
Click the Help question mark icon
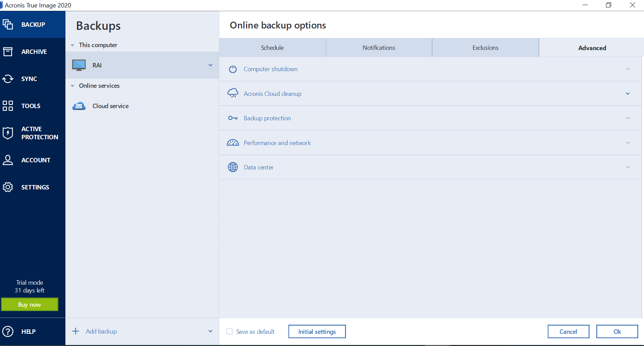coord(8,331)
